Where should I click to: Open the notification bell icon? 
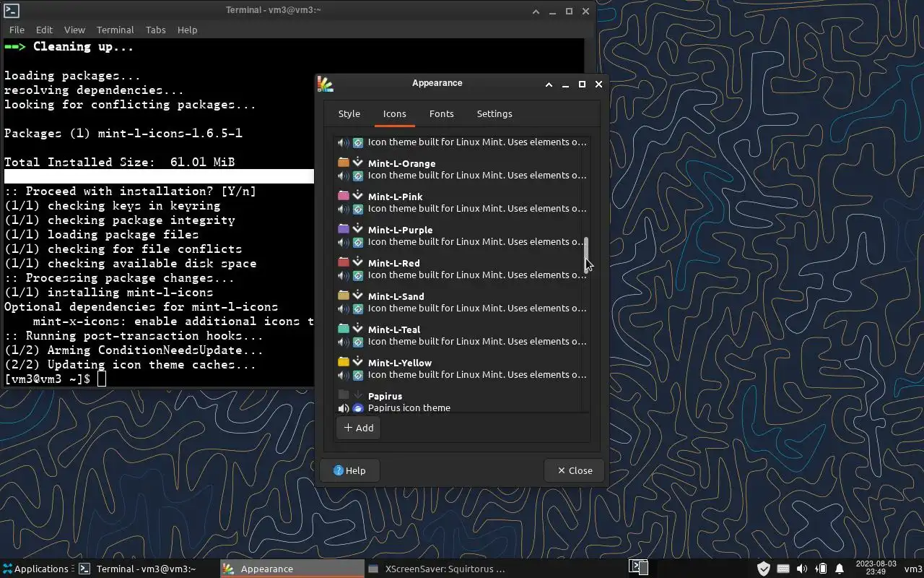coord(840,569)
